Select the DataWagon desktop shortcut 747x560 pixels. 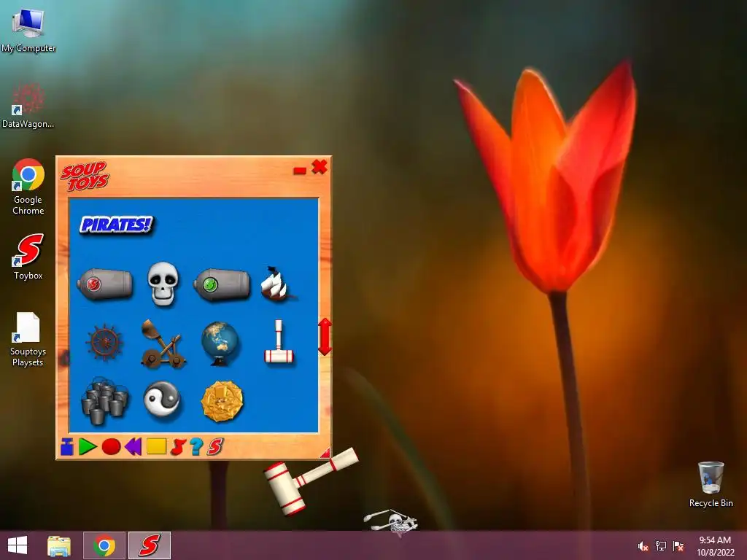point(28,106)
